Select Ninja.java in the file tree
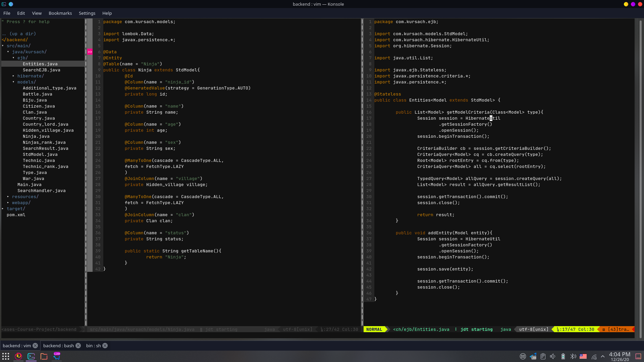This screenshot has height=362, width=644. [x=36, y=136]
